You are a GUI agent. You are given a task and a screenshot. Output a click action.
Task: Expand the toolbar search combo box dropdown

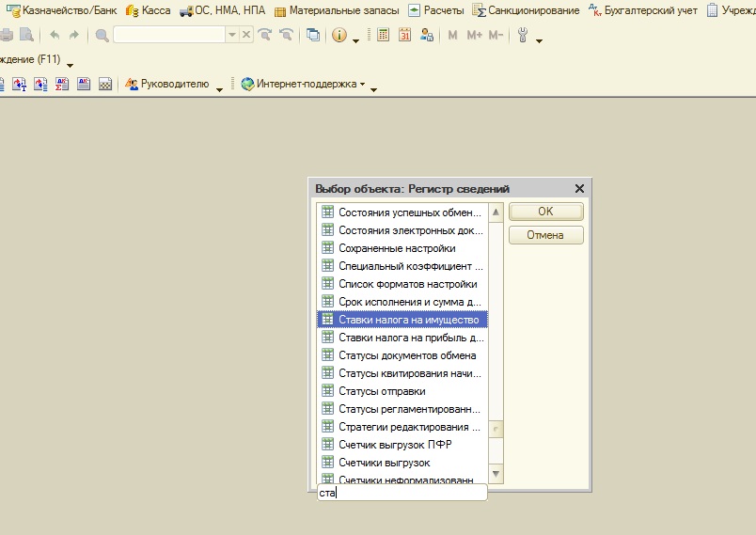[232, 36]
